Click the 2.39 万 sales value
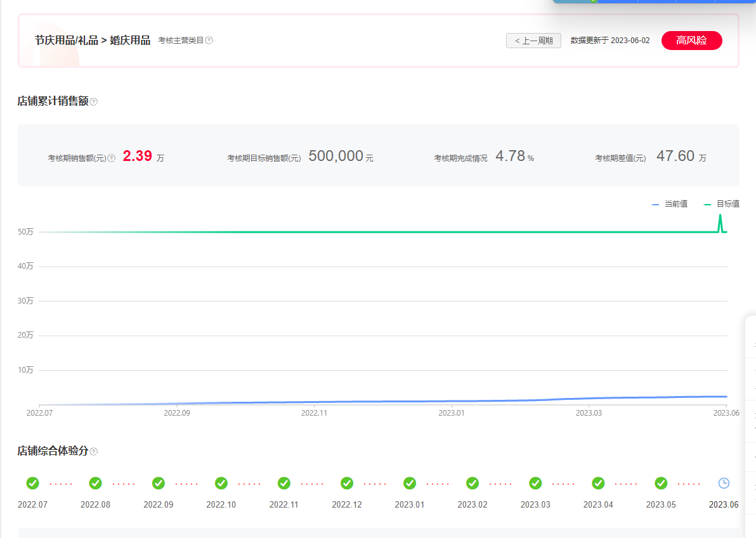 coord(143,156)
